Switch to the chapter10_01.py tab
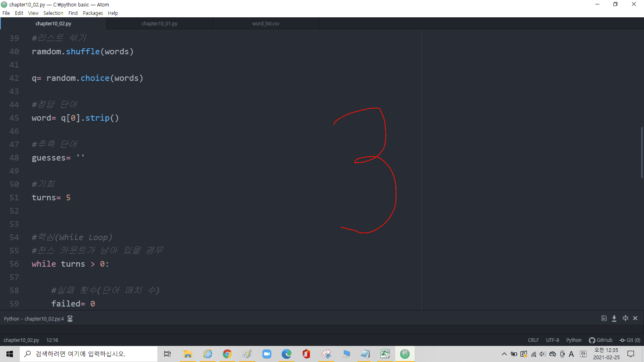 (x=159, y=23)
